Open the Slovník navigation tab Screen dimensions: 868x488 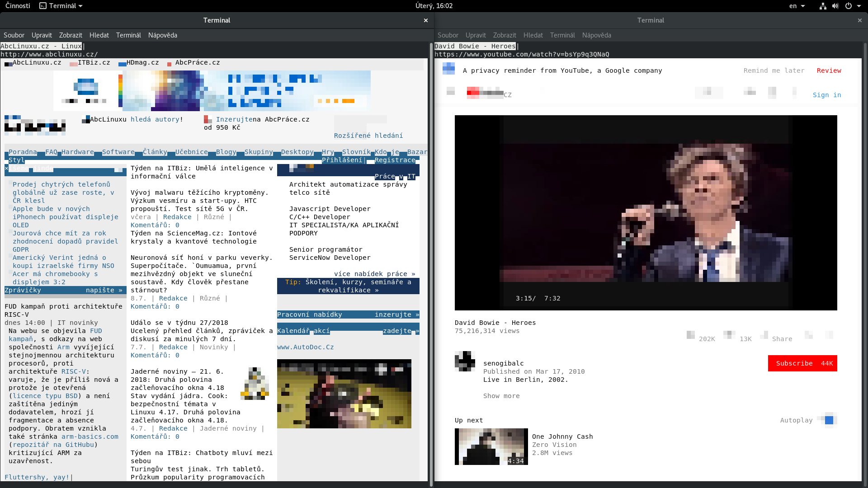[x=356, y=152]
